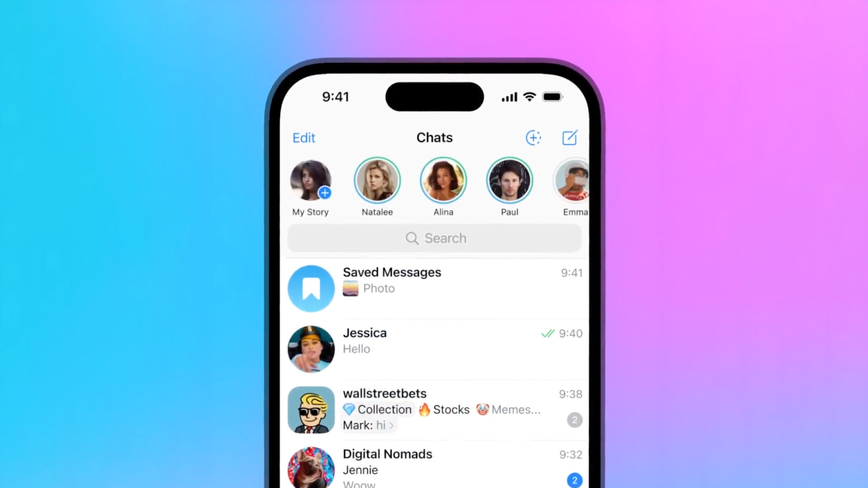This screenshot has width=868, height=488.
Task: Open Alina's story circle
Action: coord(443,181)
